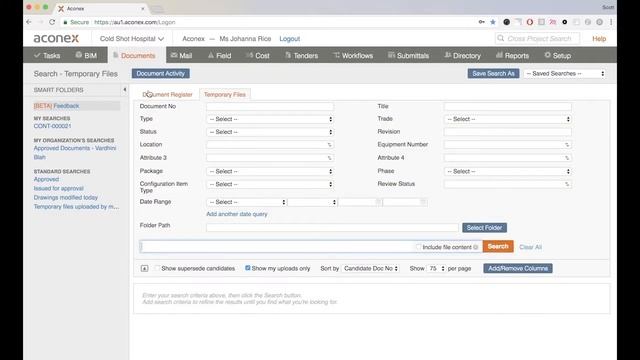Click the Logout link
Screen dimensions: 640x360
[x=289, y=39]
